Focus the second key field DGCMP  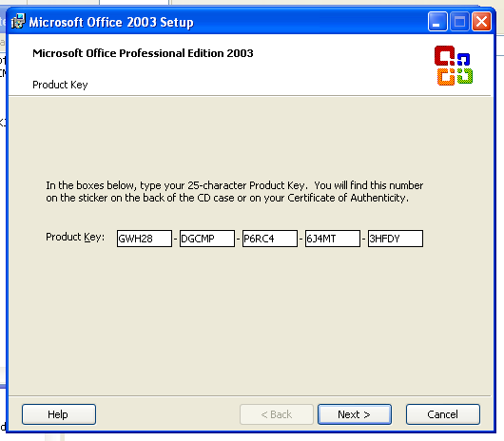point(207,239)
